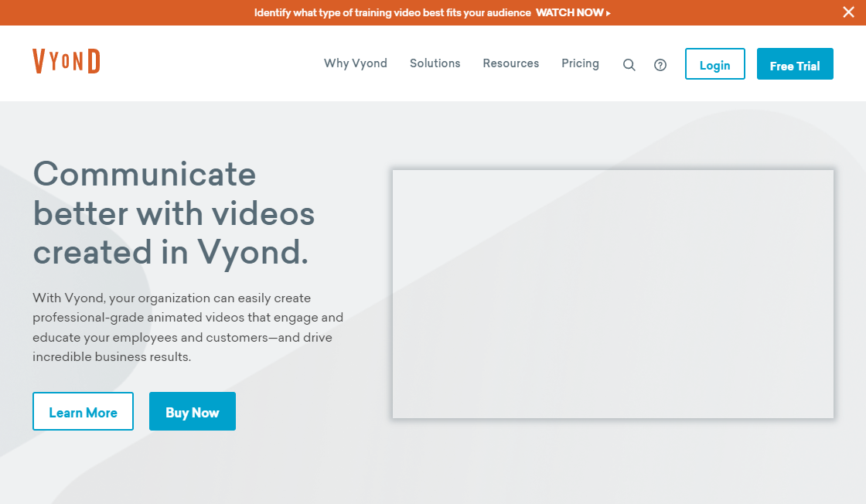The width and height of the screenshot is (866, 504).
Task: Click inside the hero video player frame
Action: 613,294
